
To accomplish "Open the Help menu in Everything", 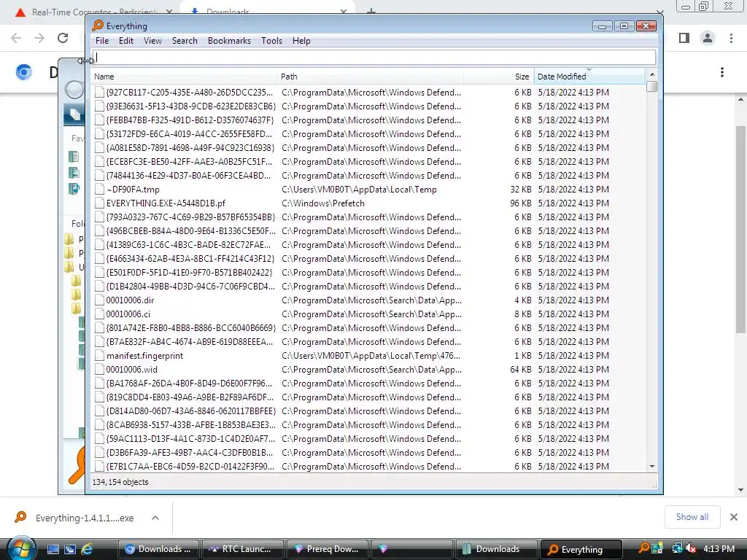I will tap(301, 41).
